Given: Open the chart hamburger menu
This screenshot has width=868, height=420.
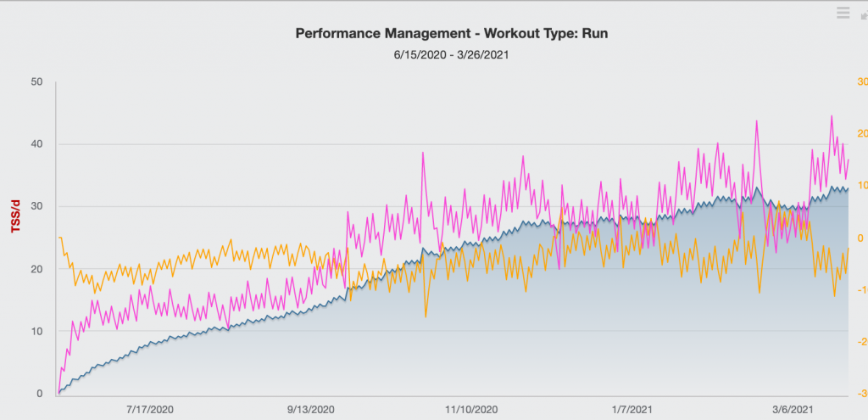Looking at the screenshot, I should 843,13.
